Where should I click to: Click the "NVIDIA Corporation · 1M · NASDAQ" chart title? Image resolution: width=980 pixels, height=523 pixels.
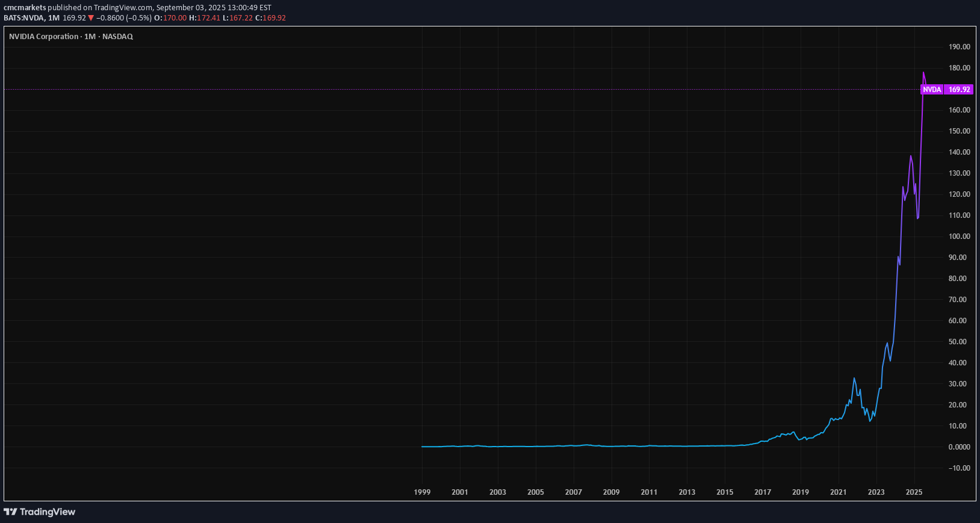[x=71, y=37]
